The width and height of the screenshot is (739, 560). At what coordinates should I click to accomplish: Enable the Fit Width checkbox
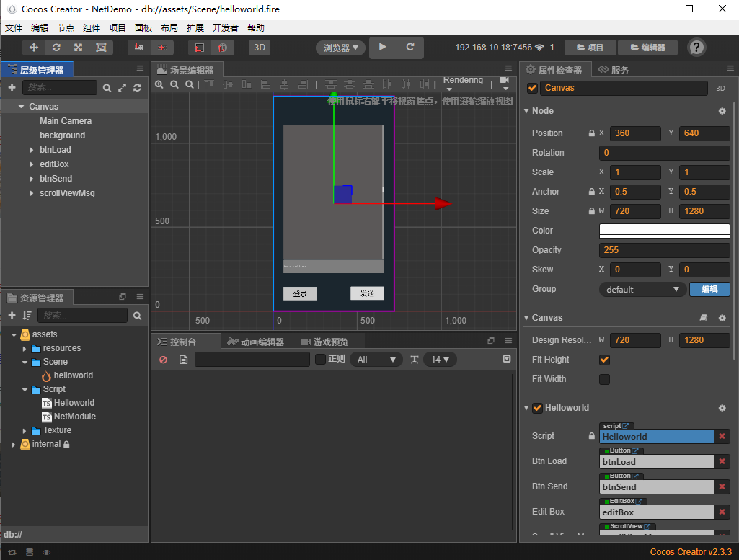point(604,379)
